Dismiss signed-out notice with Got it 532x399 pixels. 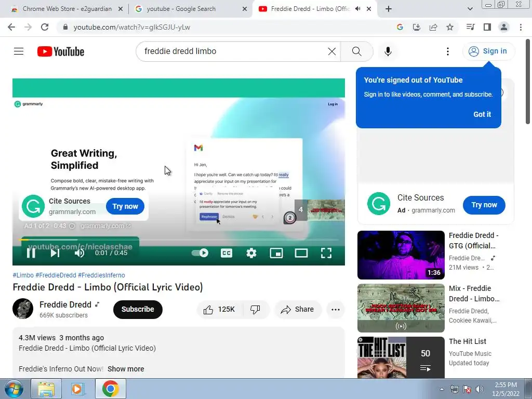point(482,114)
